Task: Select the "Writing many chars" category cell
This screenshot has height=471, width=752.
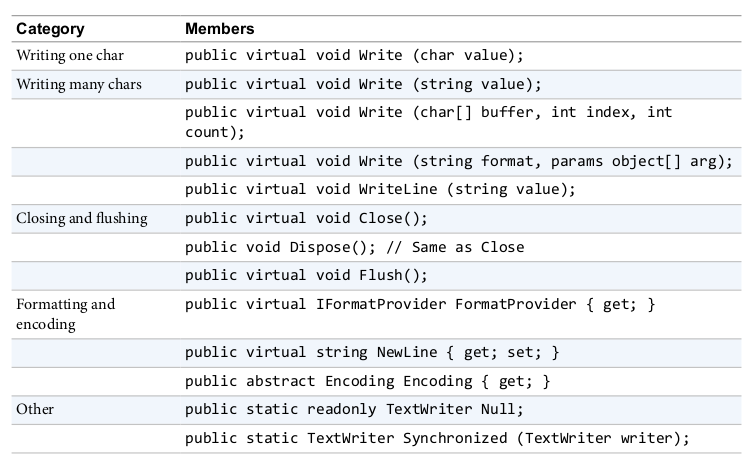Action: point(79,84)
